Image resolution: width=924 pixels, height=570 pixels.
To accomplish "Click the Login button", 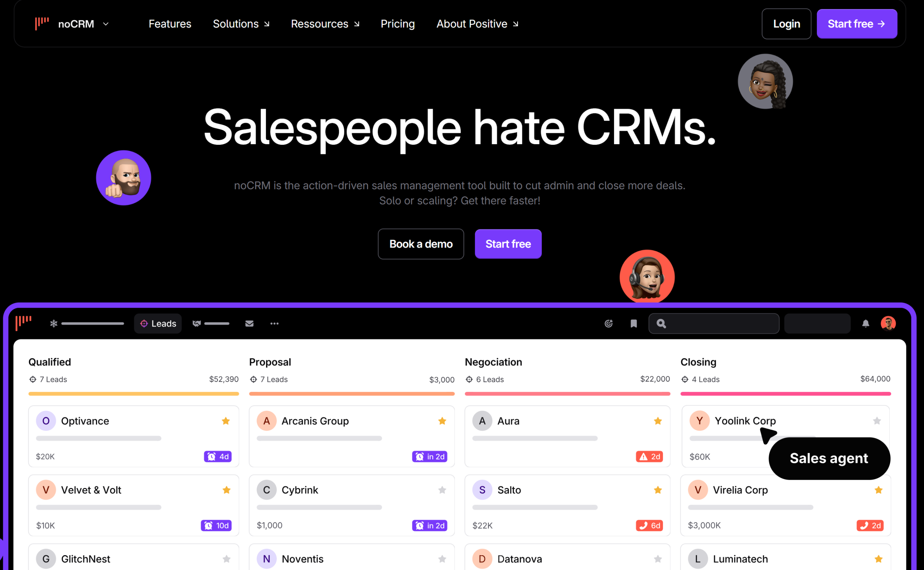I will [786, 24].
